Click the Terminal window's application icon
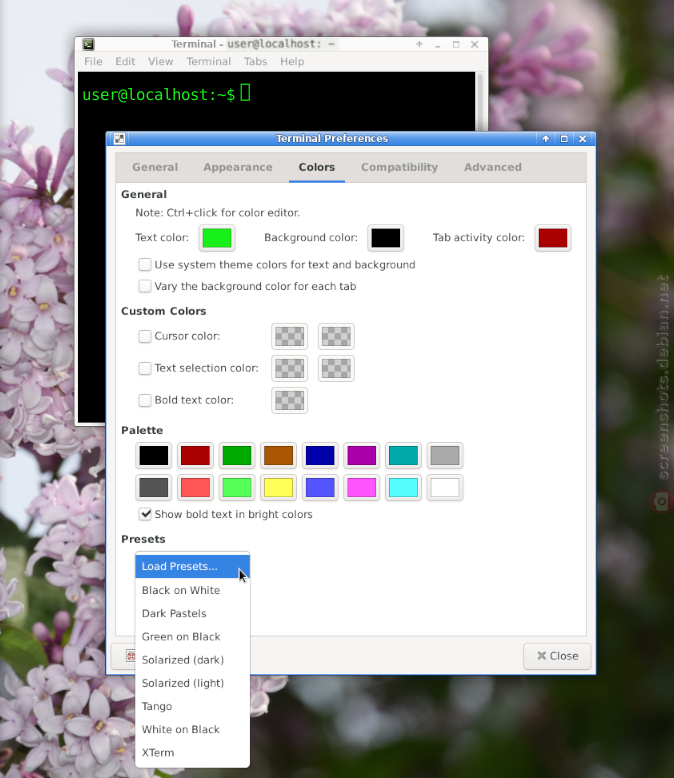The image size is (674, 778). point(88,45)
